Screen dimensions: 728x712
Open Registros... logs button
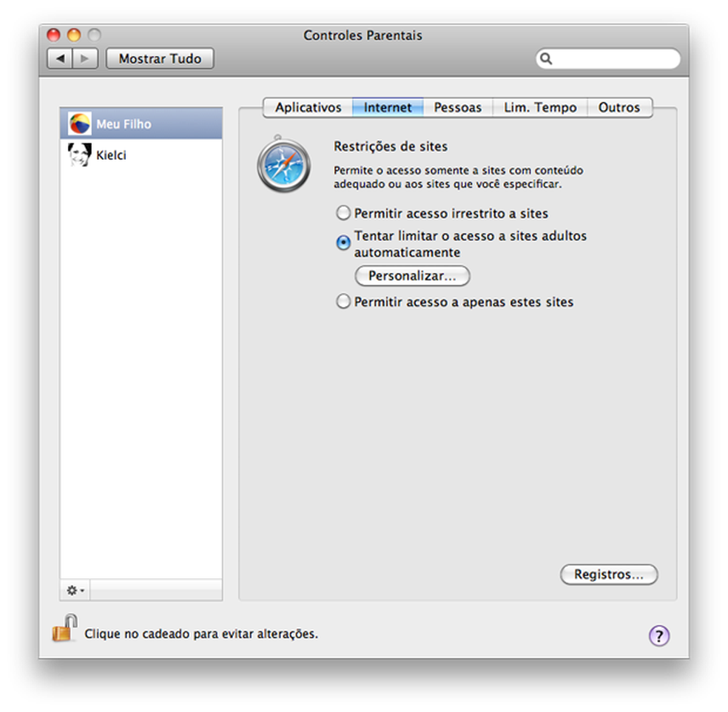pos(609,574)
